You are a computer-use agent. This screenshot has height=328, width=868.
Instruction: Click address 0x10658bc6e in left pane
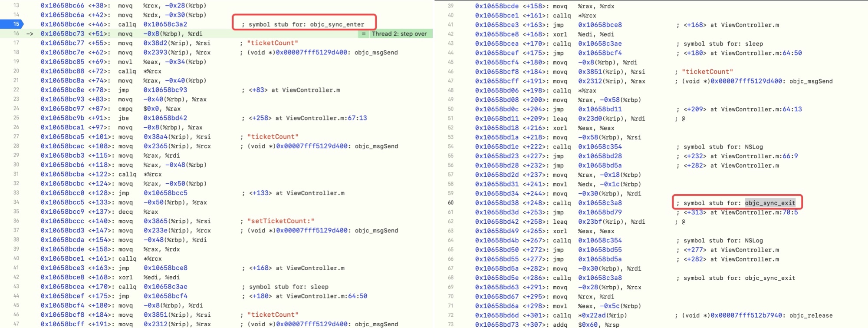(62, 24)
